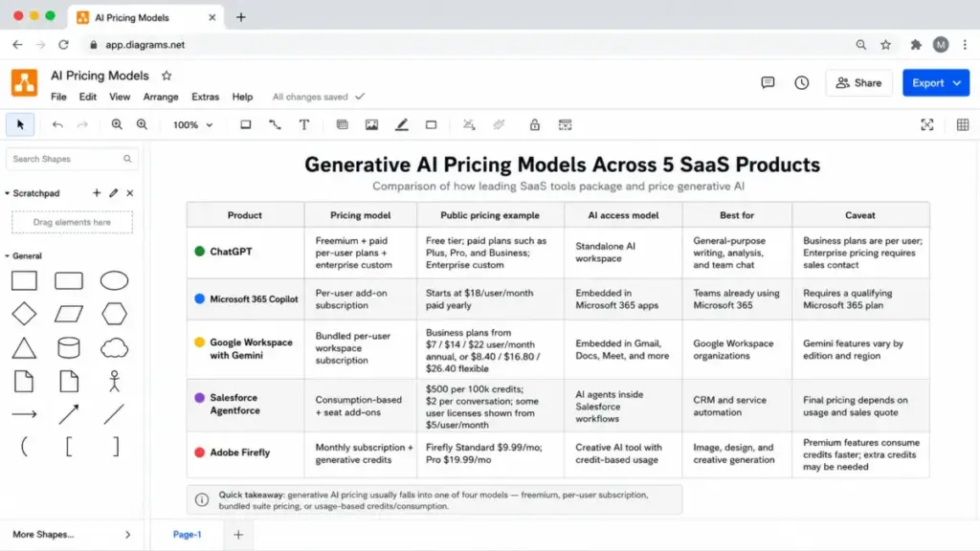Open browser extensions puzzle icon
This screenshot has height=551, width=980.
click(916, 45)
